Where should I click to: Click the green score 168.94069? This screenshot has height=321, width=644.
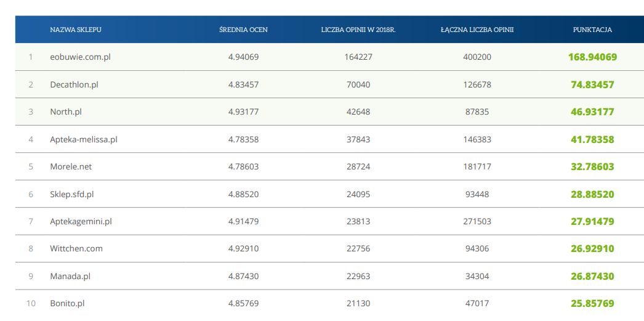(x=592, y=57)
